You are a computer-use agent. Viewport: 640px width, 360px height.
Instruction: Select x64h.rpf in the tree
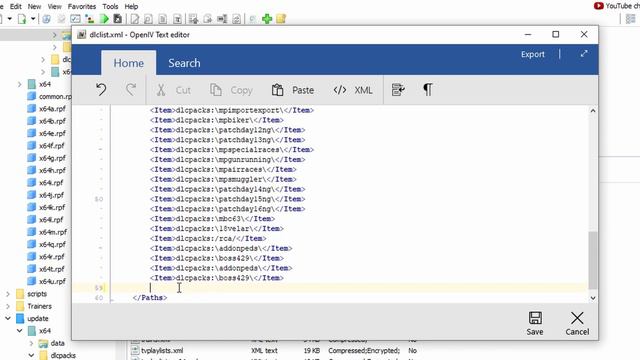(x=52, y=170)
